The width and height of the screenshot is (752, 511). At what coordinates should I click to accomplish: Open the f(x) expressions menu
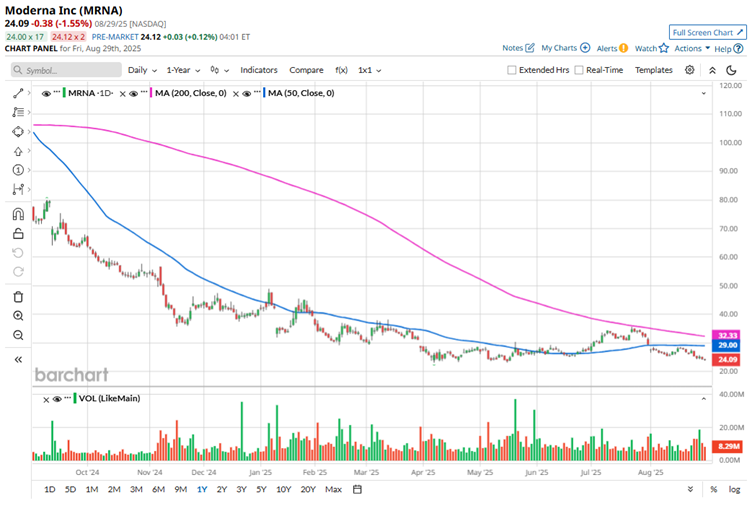pos(341,70)
